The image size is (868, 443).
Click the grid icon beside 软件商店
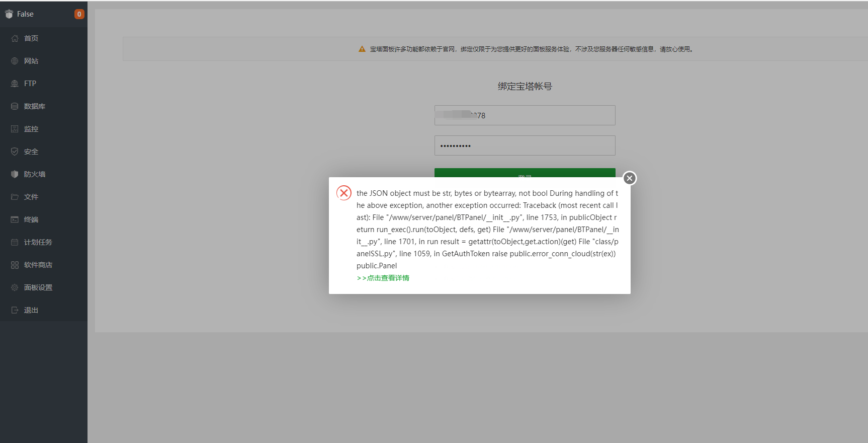pos(15,265)
